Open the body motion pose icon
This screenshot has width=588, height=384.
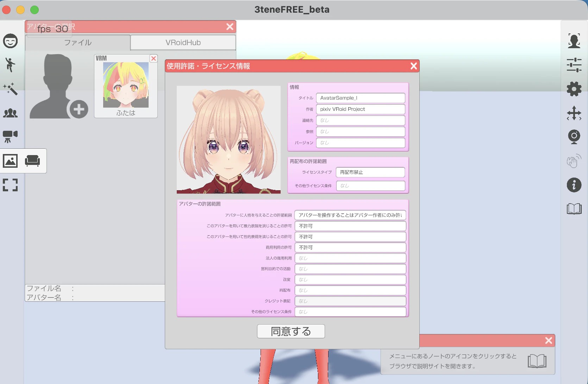10,65
